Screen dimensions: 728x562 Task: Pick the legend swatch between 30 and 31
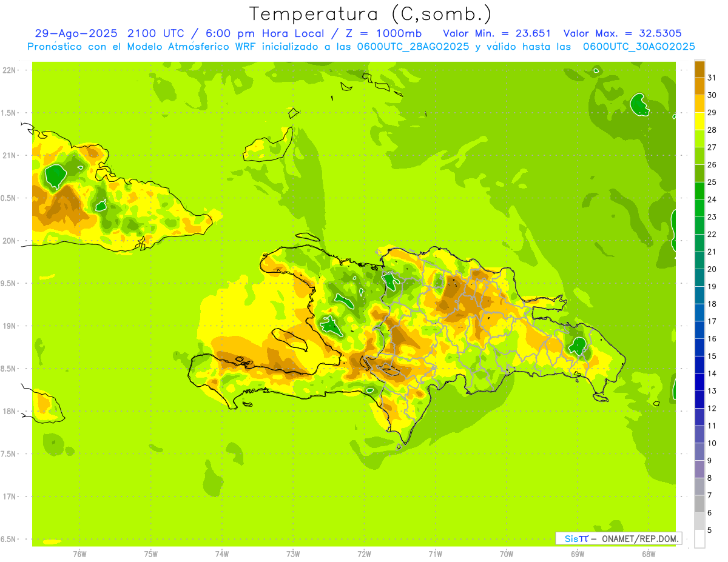click(699, 86)
